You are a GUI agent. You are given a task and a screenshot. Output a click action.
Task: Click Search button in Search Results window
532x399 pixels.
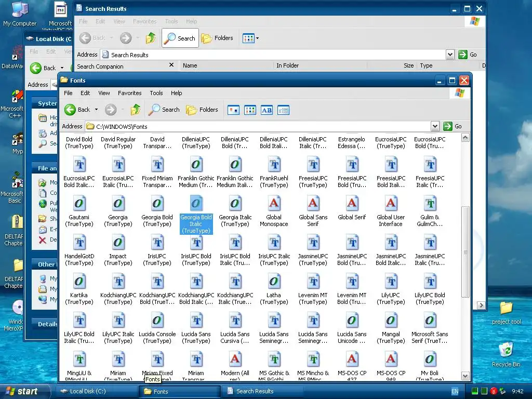point(180,38)
